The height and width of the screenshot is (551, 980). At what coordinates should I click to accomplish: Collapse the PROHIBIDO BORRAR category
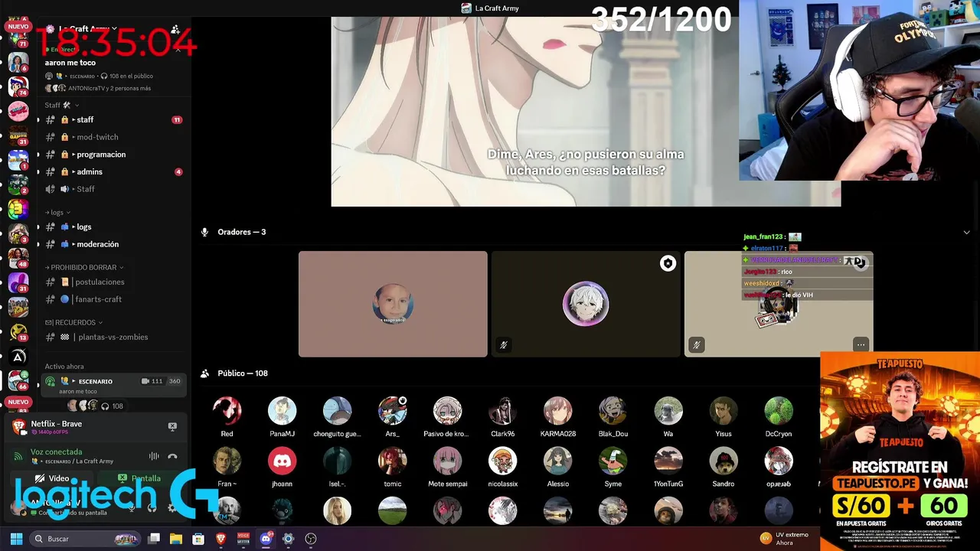point(84,267)
